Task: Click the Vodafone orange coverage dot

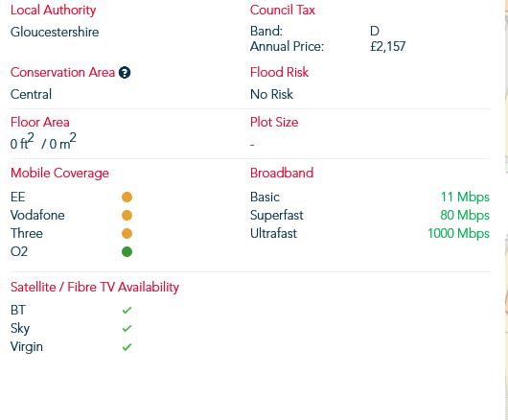Action: tap(127, 215)
